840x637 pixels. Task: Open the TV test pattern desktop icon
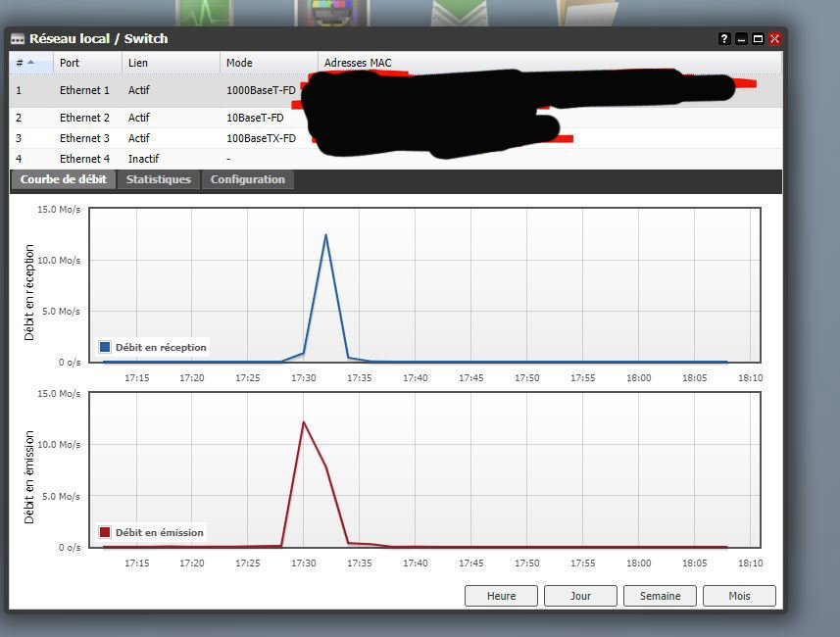(332, 13)
